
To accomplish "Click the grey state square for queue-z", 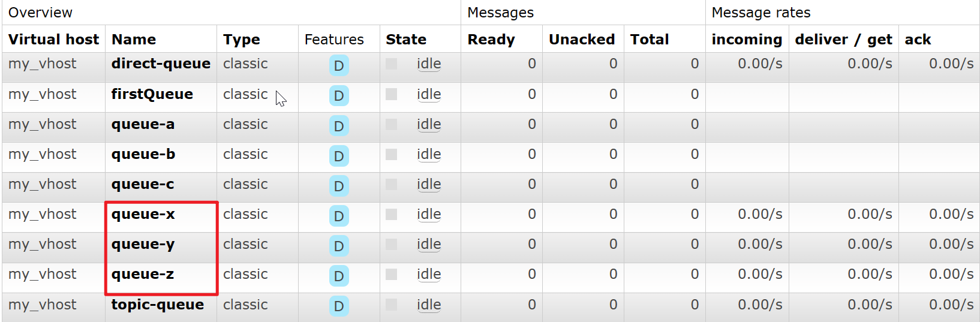I will pyautogui.click(x=391, y=274).
